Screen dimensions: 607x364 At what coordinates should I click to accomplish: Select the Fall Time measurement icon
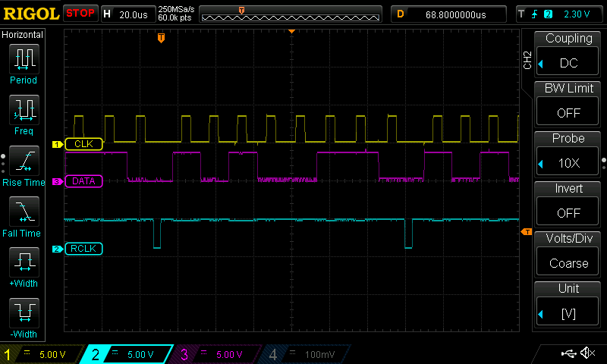(x=24, y=212)
